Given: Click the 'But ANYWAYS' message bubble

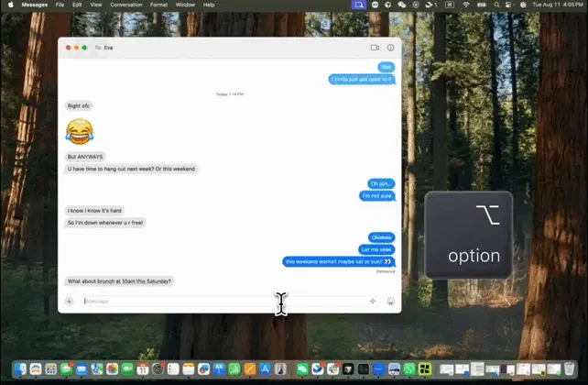Looking at the screenshot, I should [x=85, y=157].
